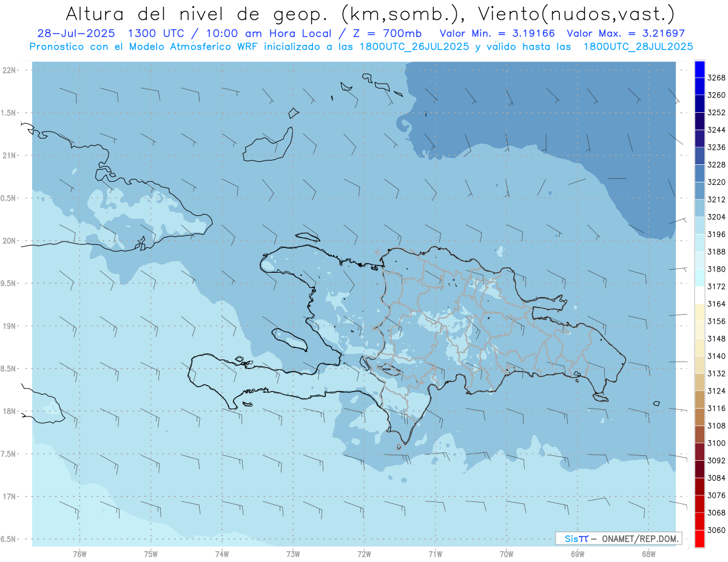Click the '9.5N' latitude label
This screenshot has height=562, width=728.
[x=9, y=283]
